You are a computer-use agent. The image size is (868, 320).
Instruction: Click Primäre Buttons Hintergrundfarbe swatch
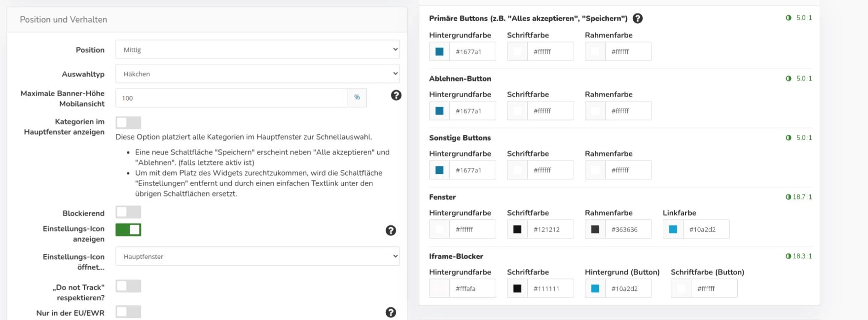point(439,52)
